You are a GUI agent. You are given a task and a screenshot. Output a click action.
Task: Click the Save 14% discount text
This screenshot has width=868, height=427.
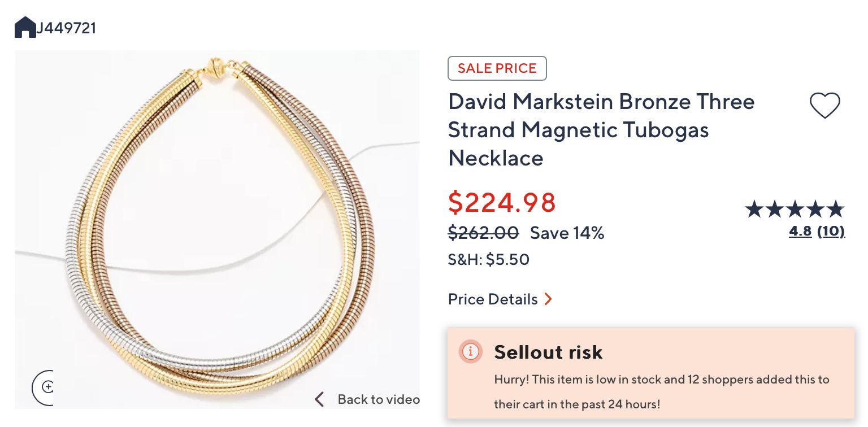567,233
